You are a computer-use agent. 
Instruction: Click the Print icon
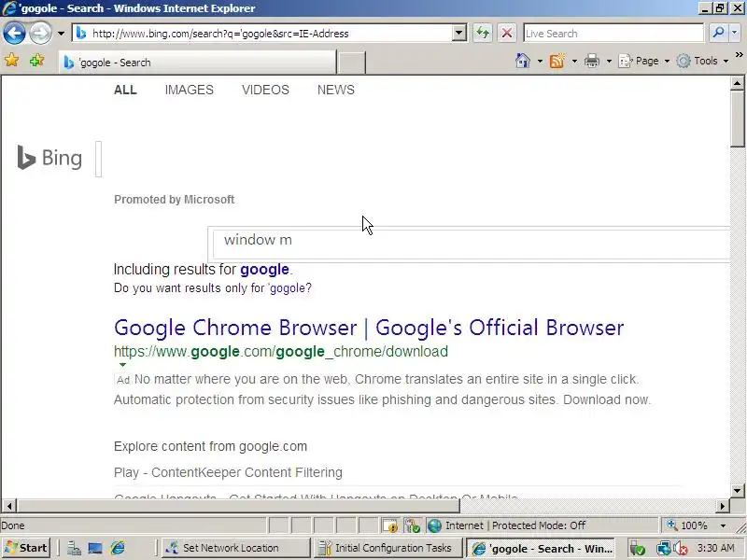coord(592,61)
